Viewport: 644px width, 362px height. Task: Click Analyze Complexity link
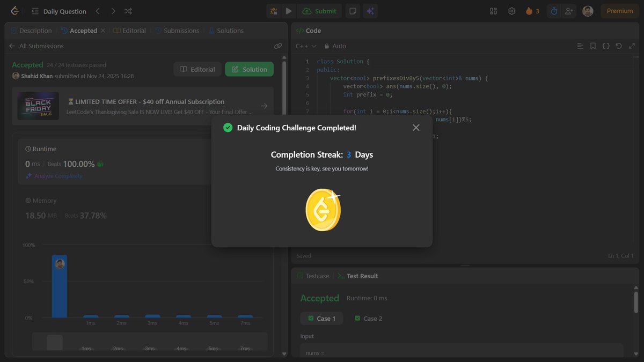(x=54, y=176)
